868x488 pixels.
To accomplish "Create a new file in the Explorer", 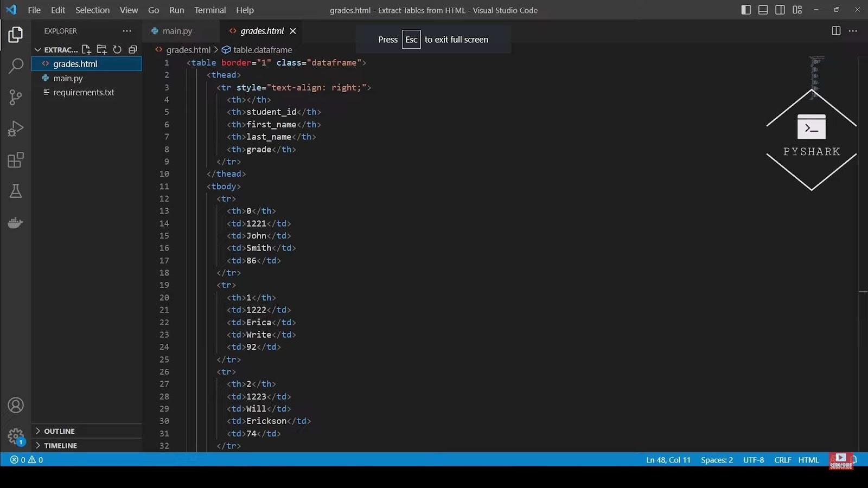I will (x=86, y=49).
